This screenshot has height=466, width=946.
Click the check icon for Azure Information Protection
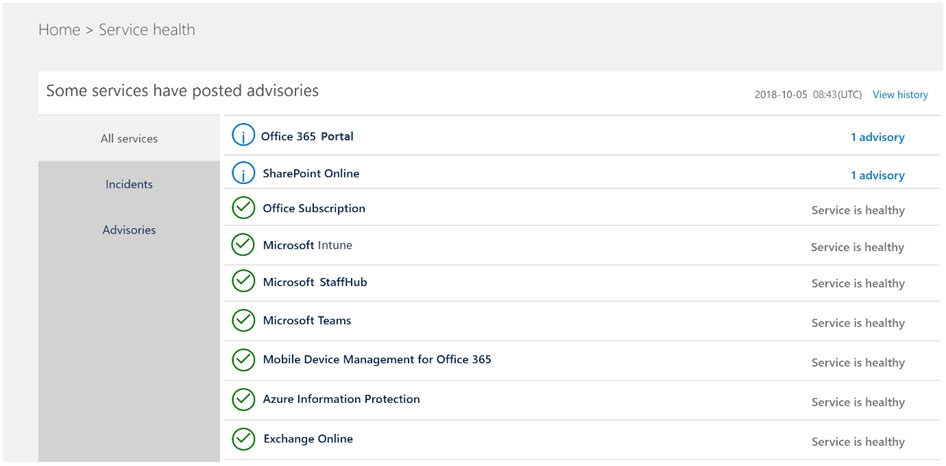(243, 399)
